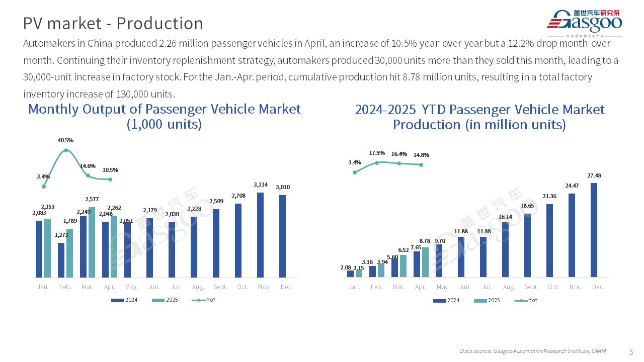Select the '2024-2025 YTD Passenger Vehicle Market Production' title
The image size is (644, 362).
click(x=479, y=117)
